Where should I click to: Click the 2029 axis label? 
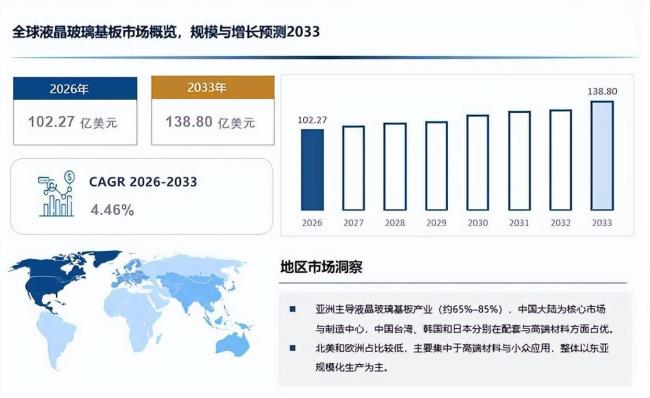pyautogui.click(x=437, y=223)
